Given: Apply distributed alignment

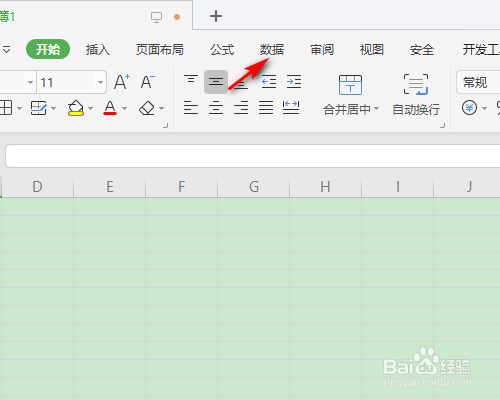Looking at the screenshot, I should pyautogui.click(x=291, y=108).
